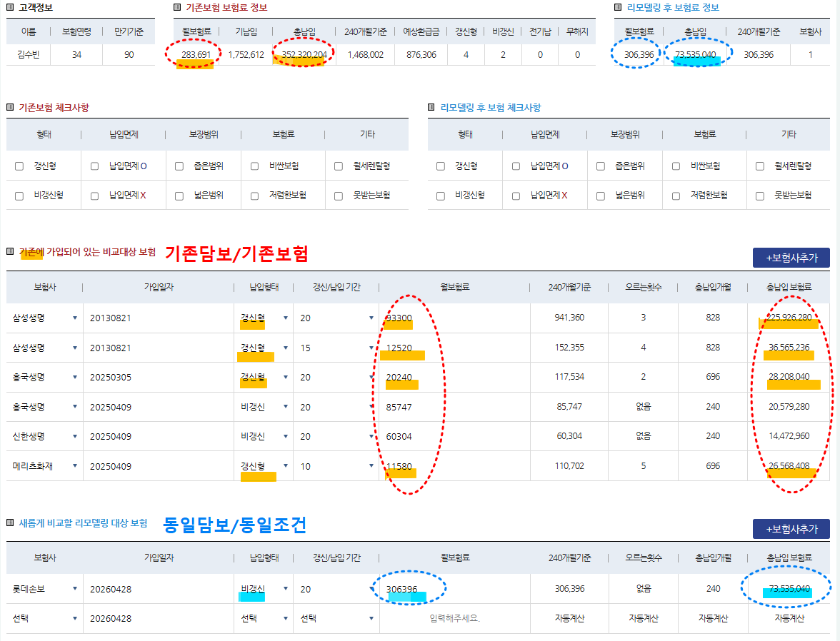This screenshot has height=641, width=840.
Task: Enable 납입면제 O in 리모델링 후 보험 체크사항
Action: pyautogui.click(x=514, y=167)
